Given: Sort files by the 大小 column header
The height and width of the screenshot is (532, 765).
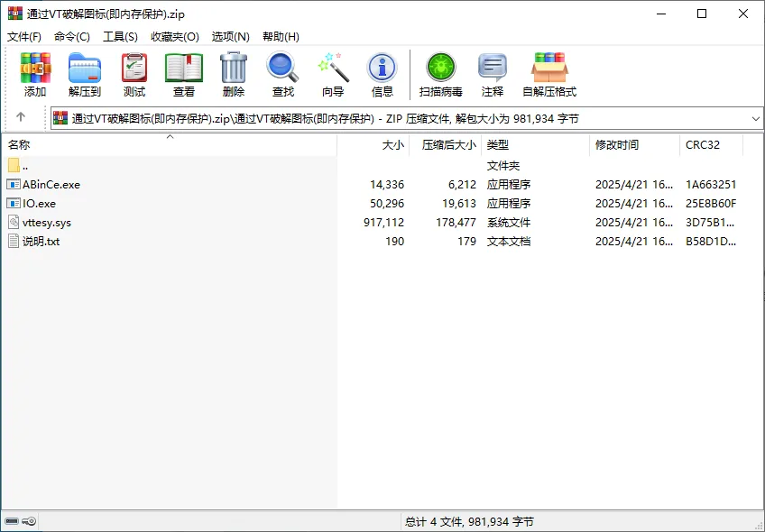Looking at the screenshot, I should pos(392,144).
